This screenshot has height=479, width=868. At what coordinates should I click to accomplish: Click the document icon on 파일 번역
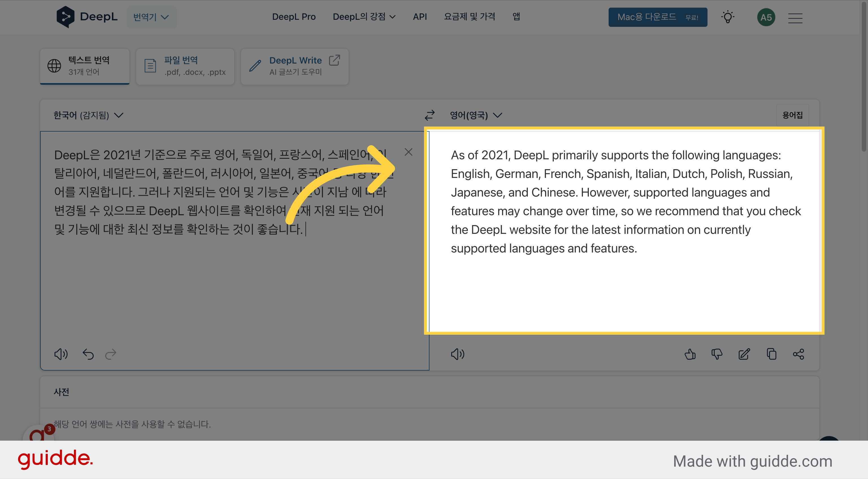tap(150, 66)
